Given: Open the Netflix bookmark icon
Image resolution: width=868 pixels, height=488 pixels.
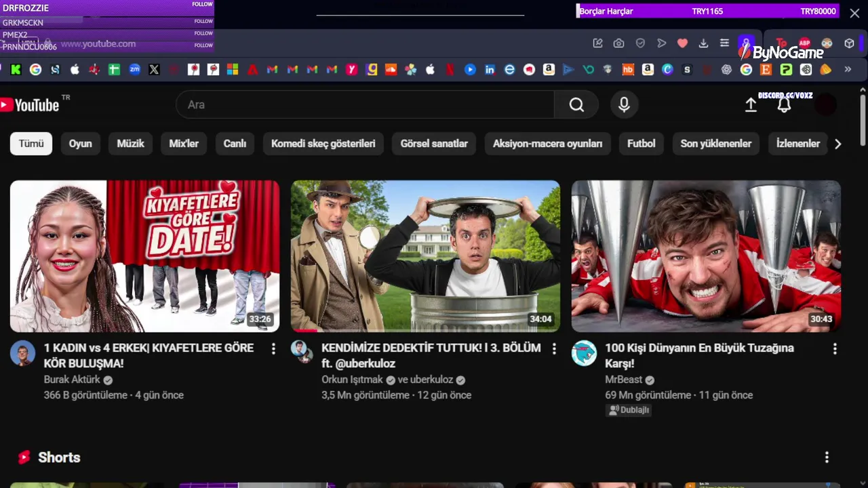Looking at the screenshot, I should 450,69.
